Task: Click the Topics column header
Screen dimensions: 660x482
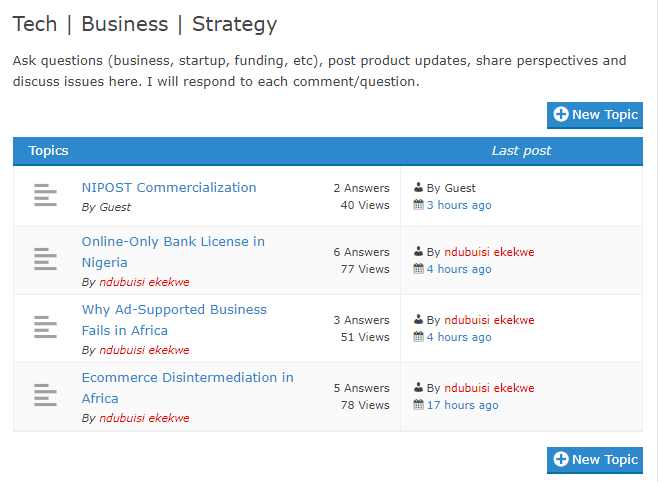Action: click(48, 151)
